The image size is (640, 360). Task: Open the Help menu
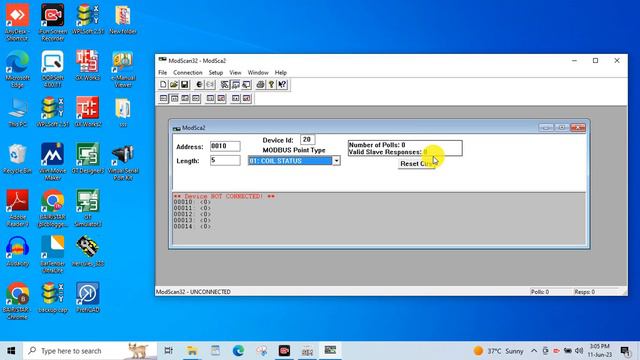(x=280, y=72)
